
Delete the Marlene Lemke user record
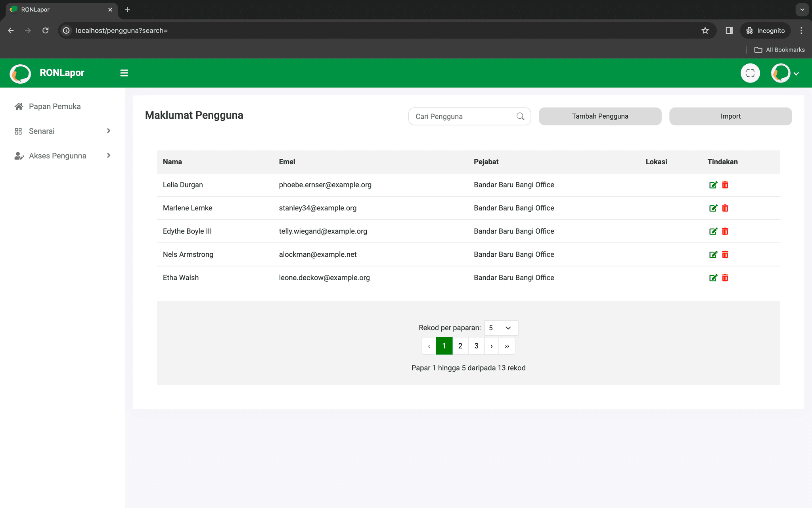coord(725,208)
